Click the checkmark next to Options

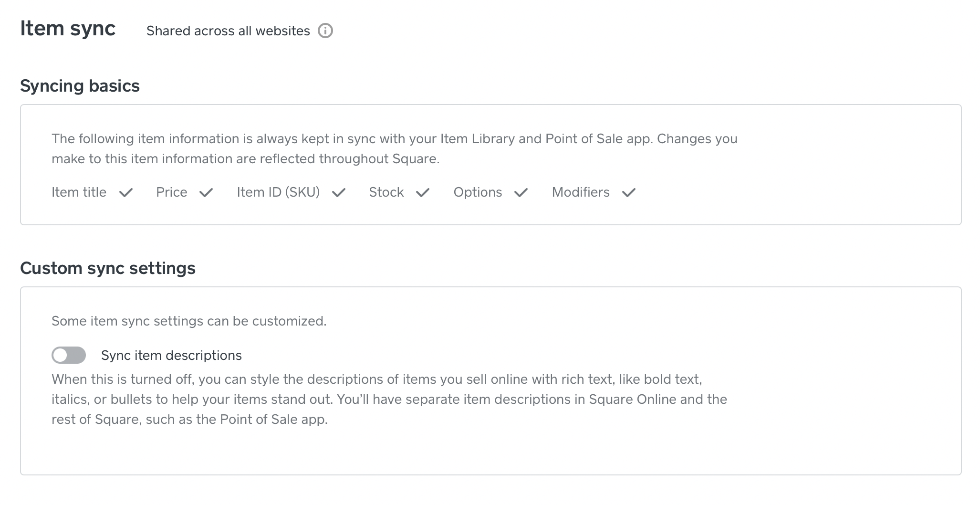(x=521, y=193)
